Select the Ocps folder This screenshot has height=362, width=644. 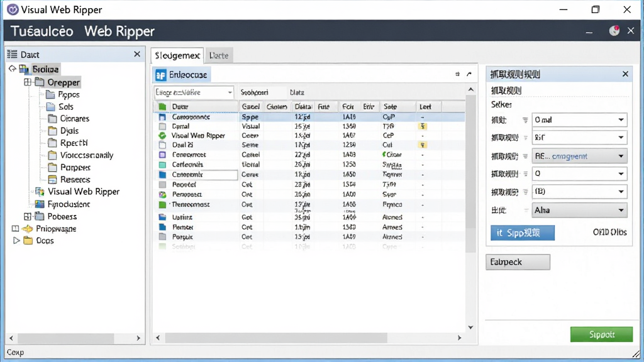click(45, 241)
